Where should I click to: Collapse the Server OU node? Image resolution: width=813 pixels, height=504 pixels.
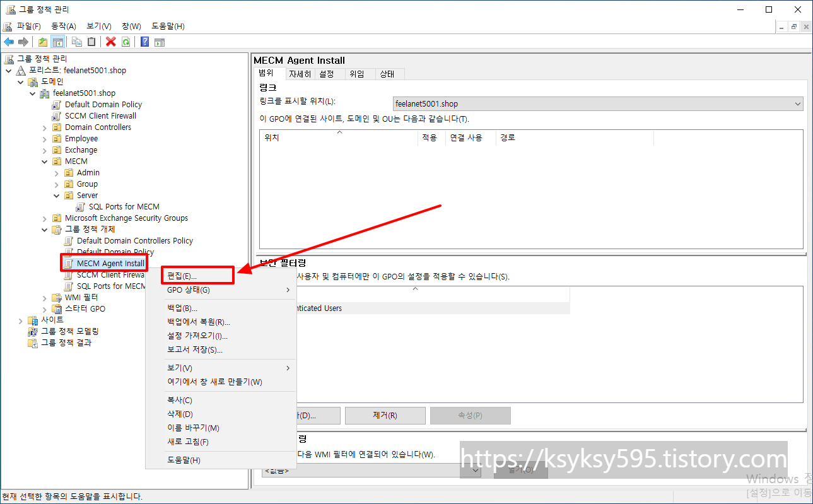tap(57, 196)
